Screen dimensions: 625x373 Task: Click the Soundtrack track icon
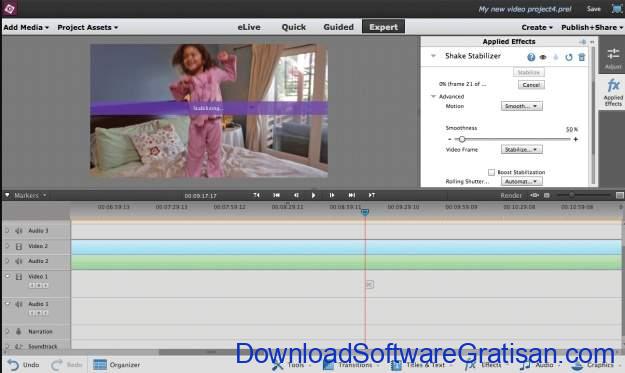[x=19, y=347]
